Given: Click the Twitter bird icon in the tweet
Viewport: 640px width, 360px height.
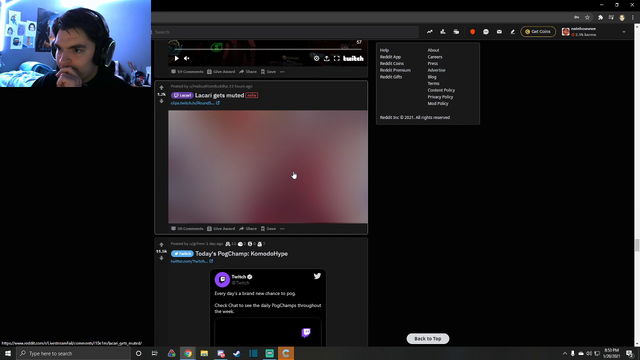Looking at the screenshot, I should tap(317, 276).
